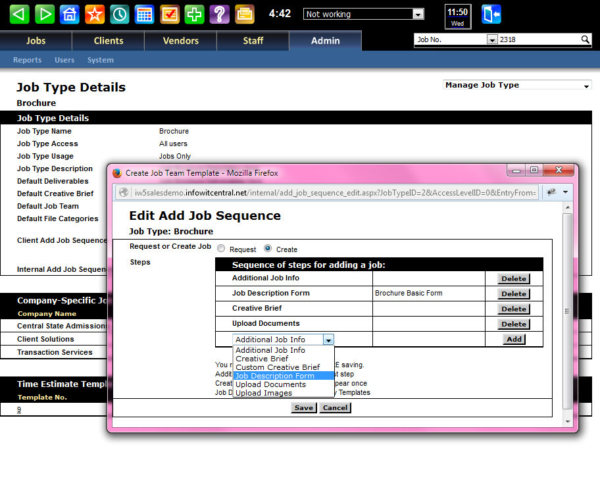This screenshot has width=600, height=491.
Task: Choose Creative Brief in dropdown list
Action: coord(284,359)
